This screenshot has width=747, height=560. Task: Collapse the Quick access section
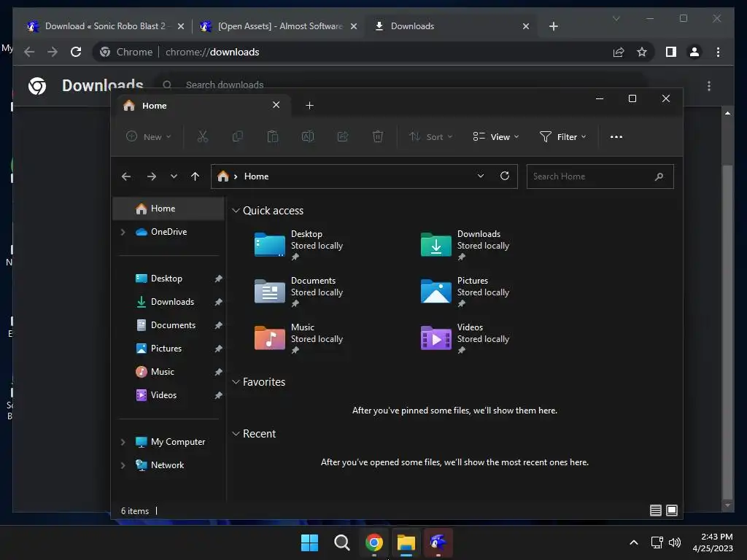[236, 211]
